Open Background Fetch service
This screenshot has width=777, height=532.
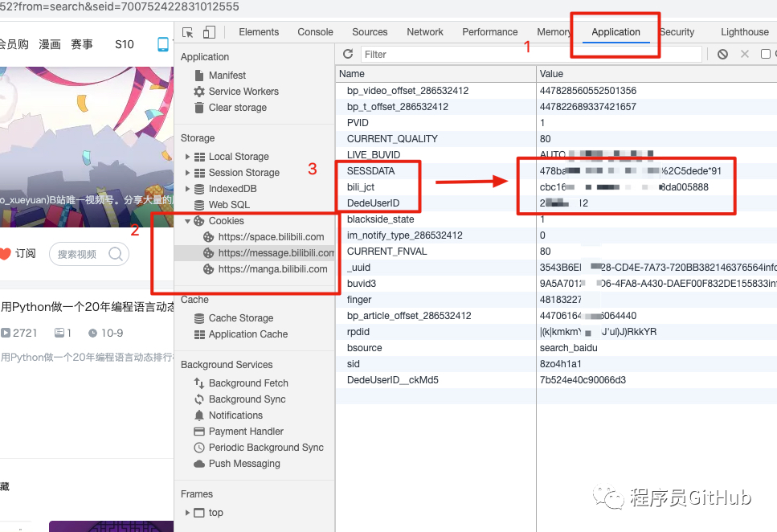[248, 383]
